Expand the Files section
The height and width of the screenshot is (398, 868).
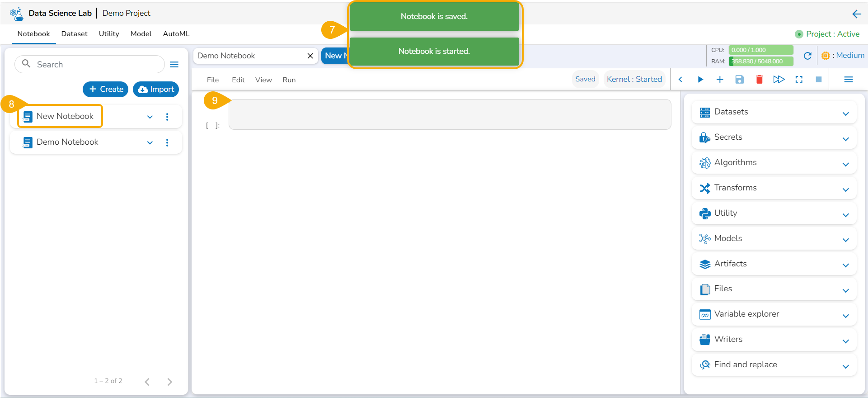click(846, 291)
